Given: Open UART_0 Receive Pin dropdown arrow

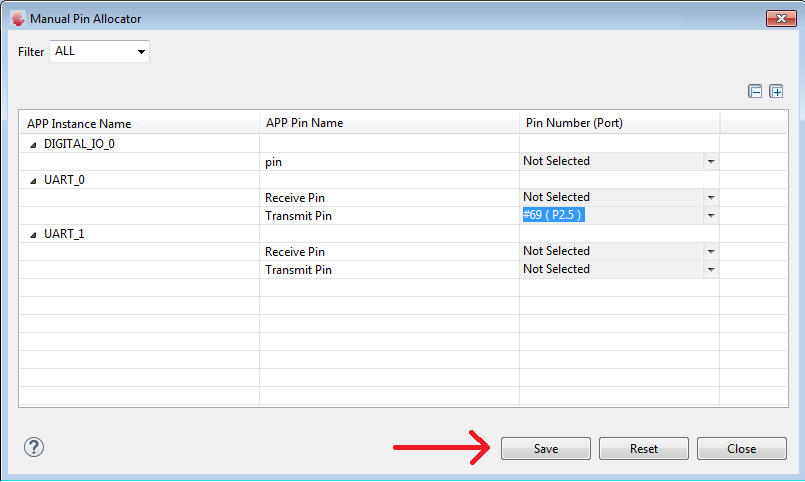Looking at the screenshot, I should (711, 198).
